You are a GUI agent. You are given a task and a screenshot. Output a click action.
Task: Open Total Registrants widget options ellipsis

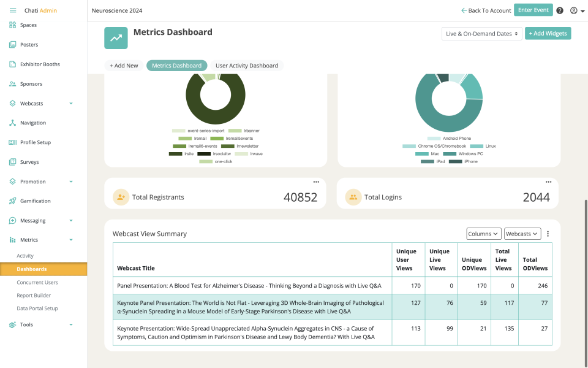316,182
